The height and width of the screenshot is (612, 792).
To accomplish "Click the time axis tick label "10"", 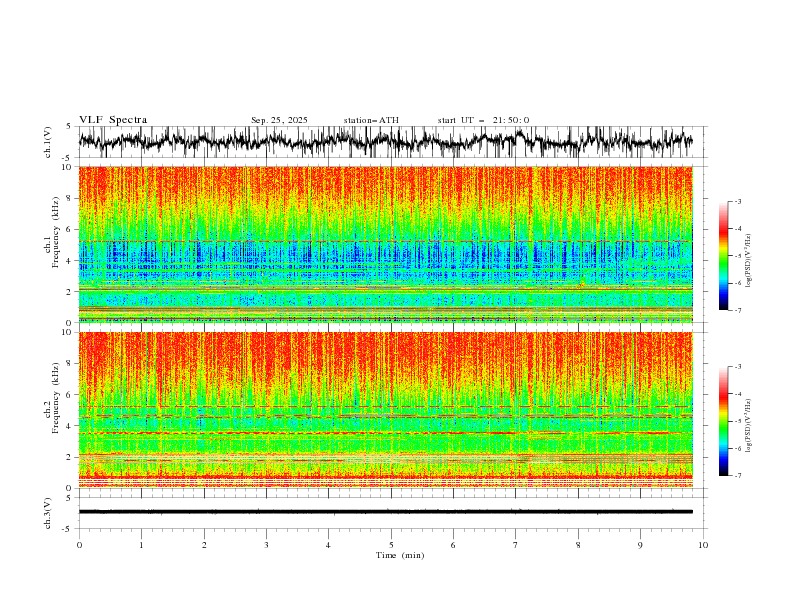I will tap(703, 545).
